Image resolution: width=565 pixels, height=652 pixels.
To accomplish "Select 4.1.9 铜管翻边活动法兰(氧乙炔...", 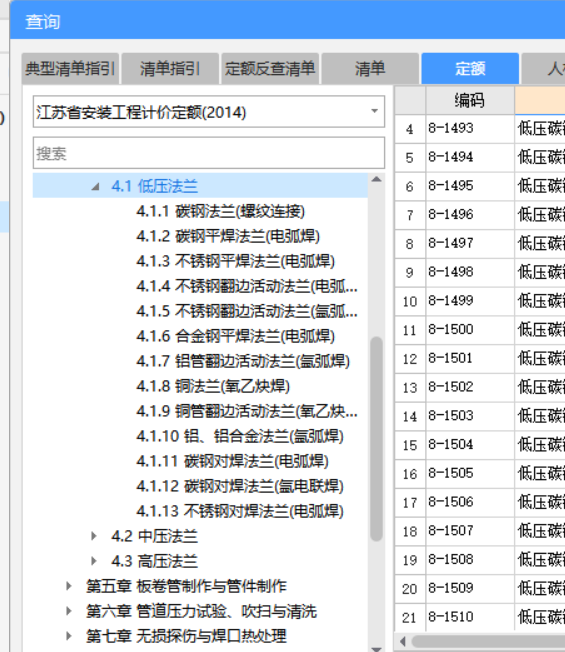I will [x=247, y=411].
